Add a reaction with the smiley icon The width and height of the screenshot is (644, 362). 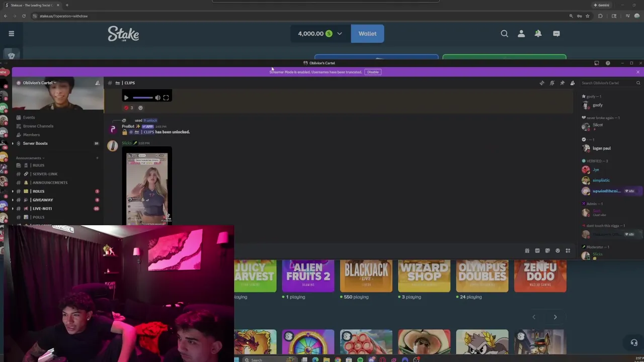140,108
